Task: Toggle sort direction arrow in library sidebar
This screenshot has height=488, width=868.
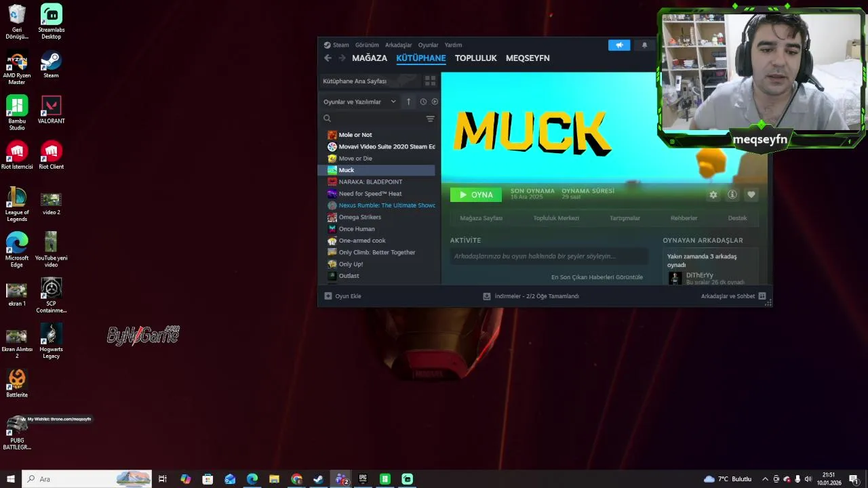Action: tap(408, 102)
